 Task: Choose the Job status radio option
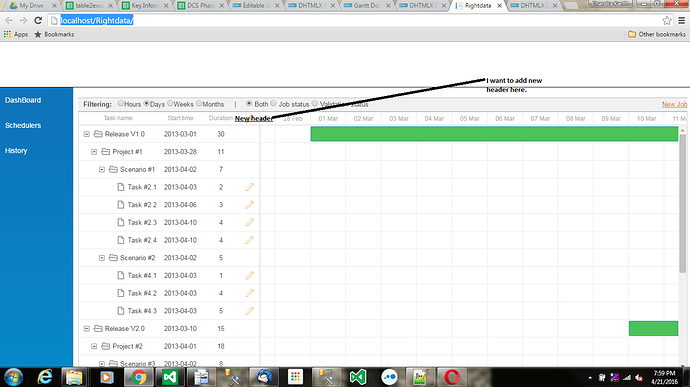273,103
